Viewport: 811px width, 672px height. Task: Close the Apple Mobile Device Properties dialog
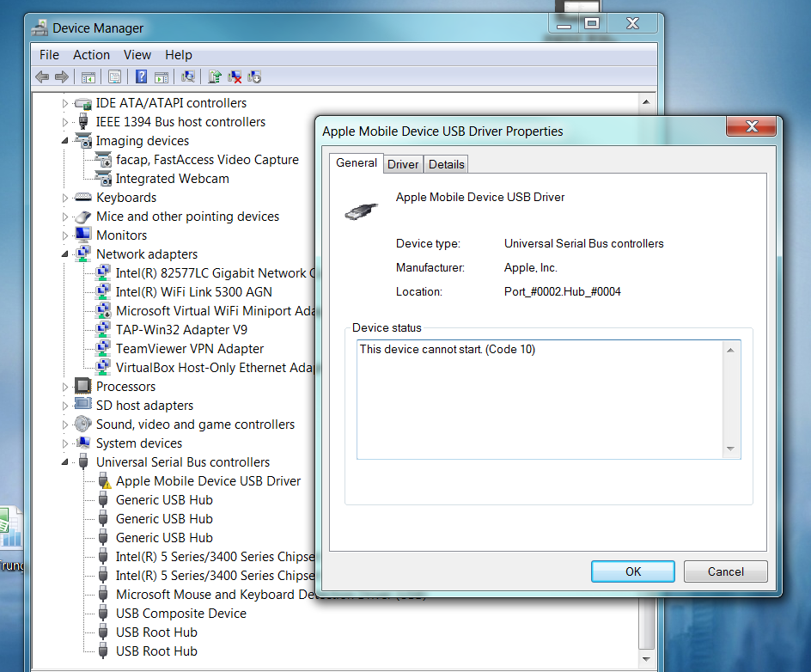[752, 126]
